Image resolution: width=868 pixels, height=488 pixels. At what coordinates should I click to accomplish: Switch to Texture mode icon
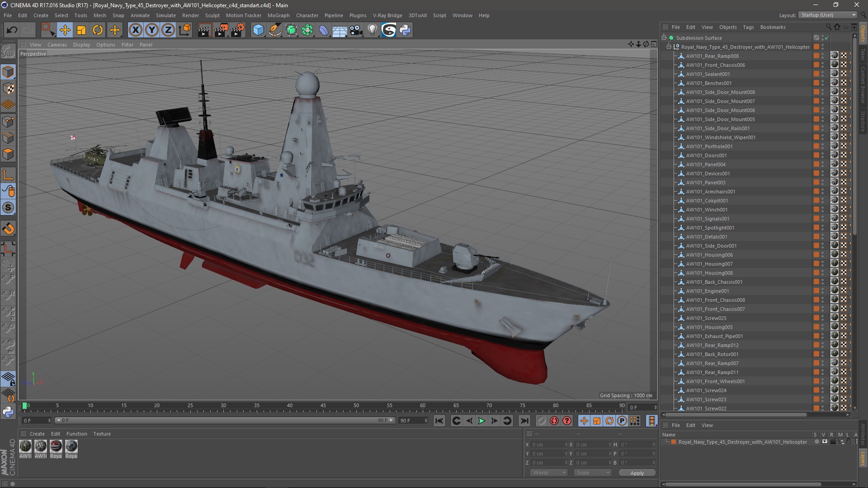tap(8, 89)
